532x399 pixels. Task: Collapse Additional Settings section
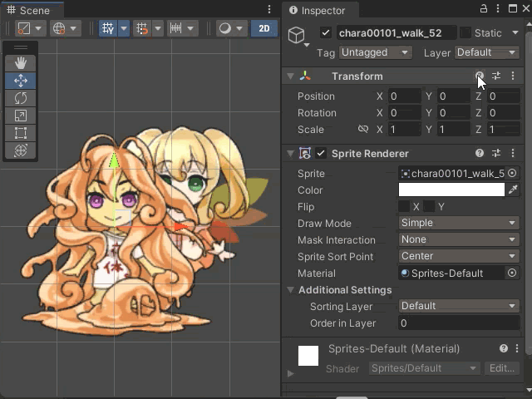click(290, 290)
